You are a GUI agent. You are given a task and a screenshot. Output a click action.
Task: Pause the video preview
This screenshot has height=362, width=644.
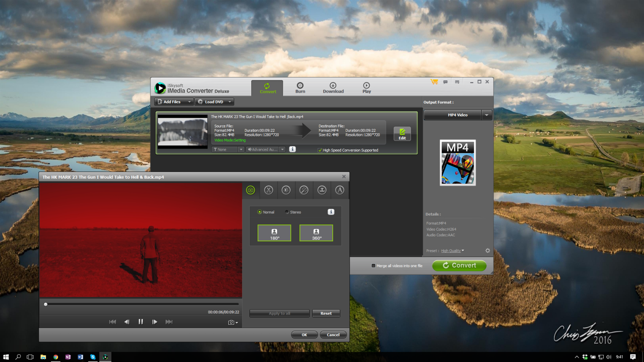[141, 322]
